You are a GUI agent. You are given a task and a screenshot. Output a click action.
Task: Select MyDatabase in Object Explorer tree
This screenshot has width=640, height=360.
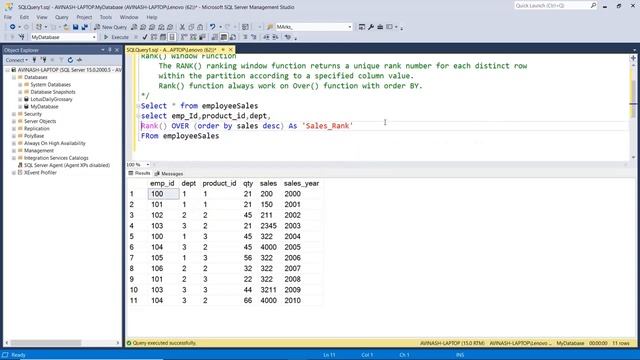click(44, 107)
